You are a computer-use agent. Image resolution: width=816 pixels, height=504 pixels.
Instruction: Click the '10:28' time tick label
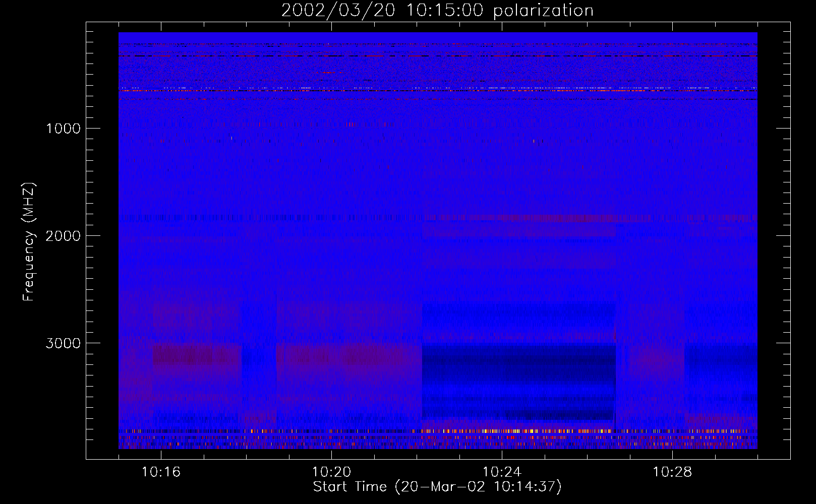click(672, 472)
